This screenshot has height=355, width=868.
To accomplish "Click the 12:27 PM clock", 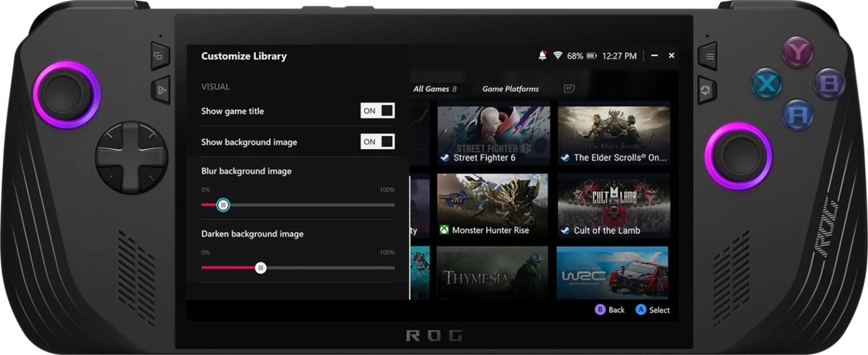I will [x=619, y=56].
